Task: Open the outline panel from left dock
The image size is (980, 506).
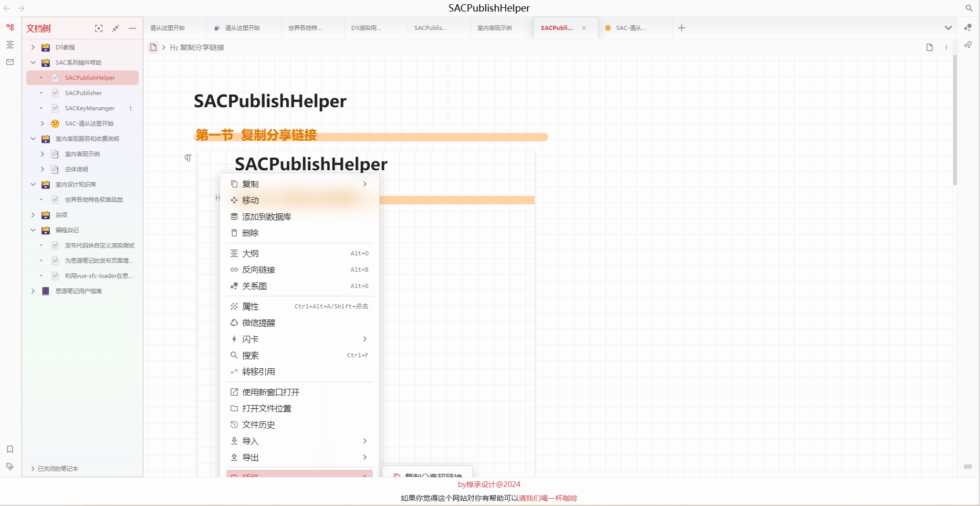Action: tap(10, 45)
